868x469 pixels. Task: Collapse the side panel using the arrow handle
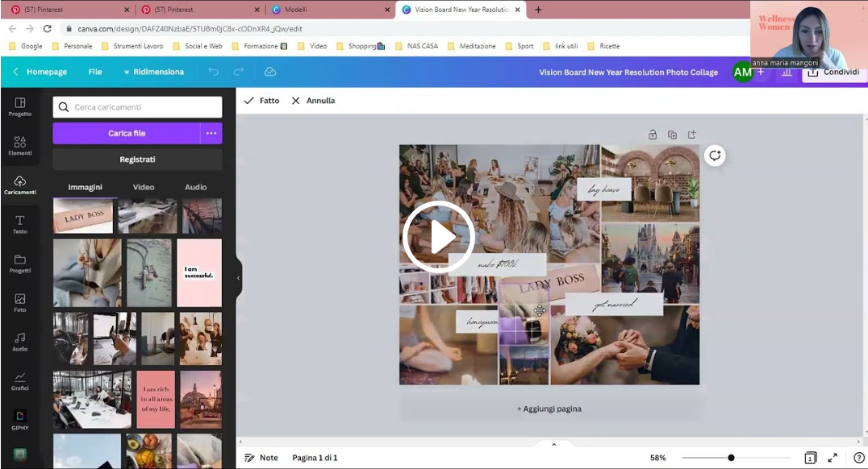(238, 278)
